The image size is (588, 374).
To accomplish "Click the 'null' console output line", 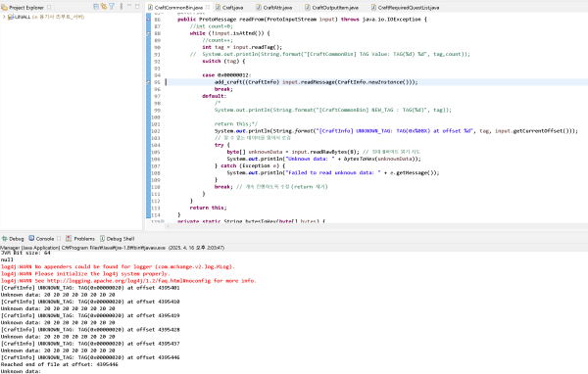I will pyautogui.click(x=7, y=259).
